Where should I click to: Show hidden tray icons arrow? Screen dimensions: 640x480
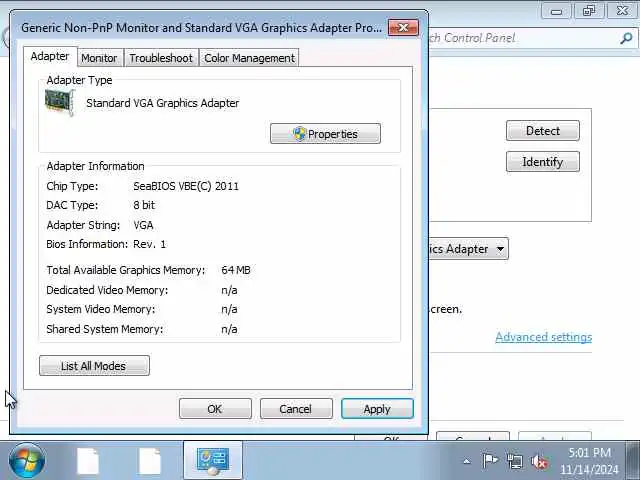pyautogui.click(x=467, y=462)
